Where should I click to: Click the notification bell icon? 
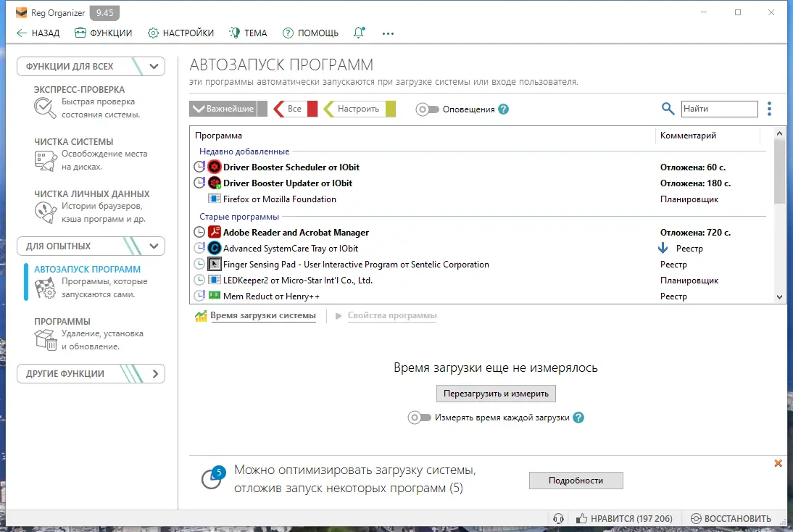pyautogui.click(x=359, y=33)
